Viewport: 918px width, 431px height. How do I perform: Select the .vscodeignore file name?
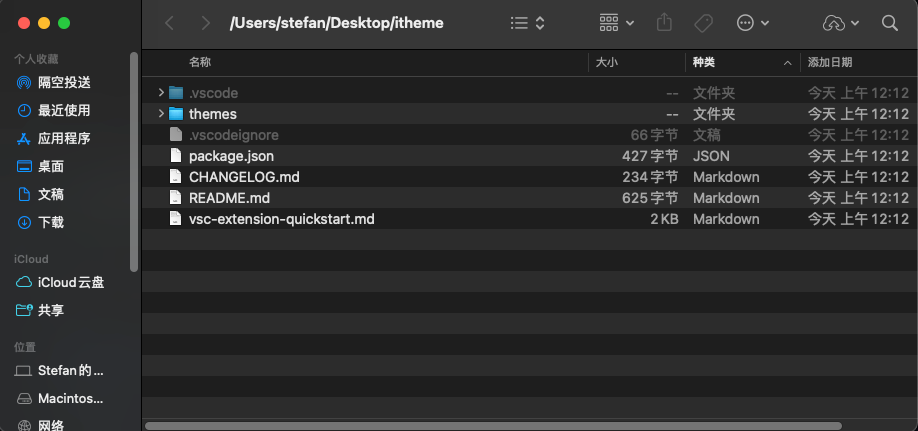tap(234, 135)
